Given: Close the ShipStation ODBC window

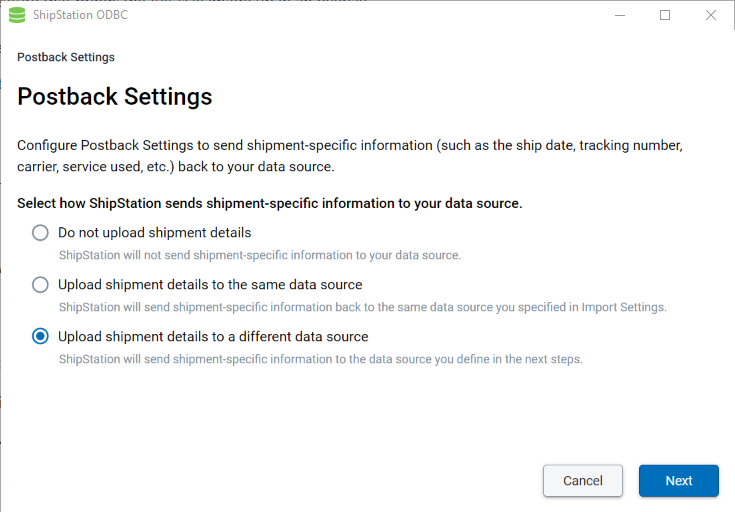Looking at the screenshot, I should (711, 15).
